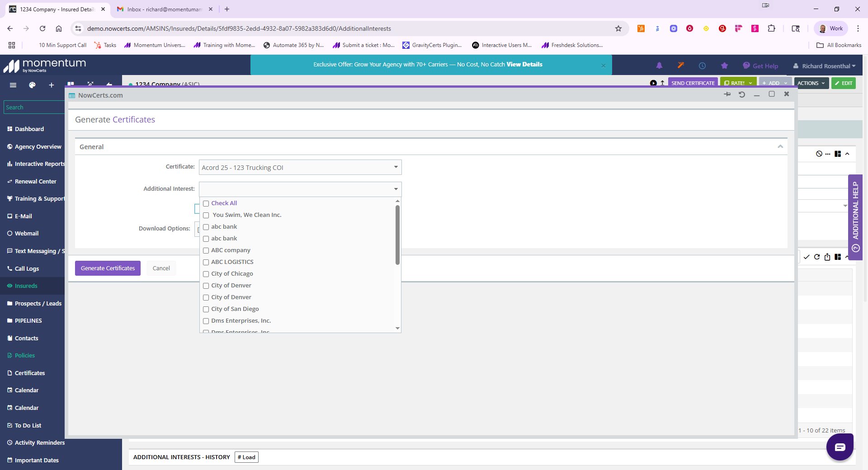Check the You Swim, We Clean Inc. checkbox
Viewport: 868px width, 470px height.
pos(206,215)
